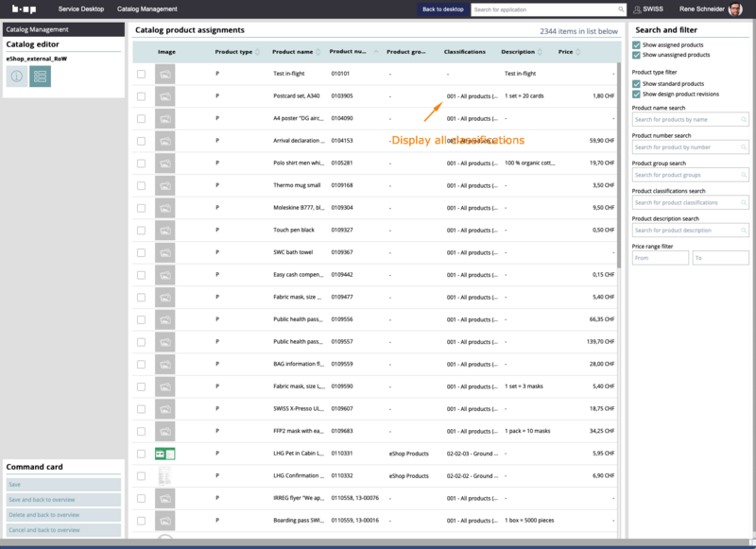The height and width of the screenshot is (549, 756).
Task: Select the info icon in Catalog editor
Action: [x=16, y=76]
